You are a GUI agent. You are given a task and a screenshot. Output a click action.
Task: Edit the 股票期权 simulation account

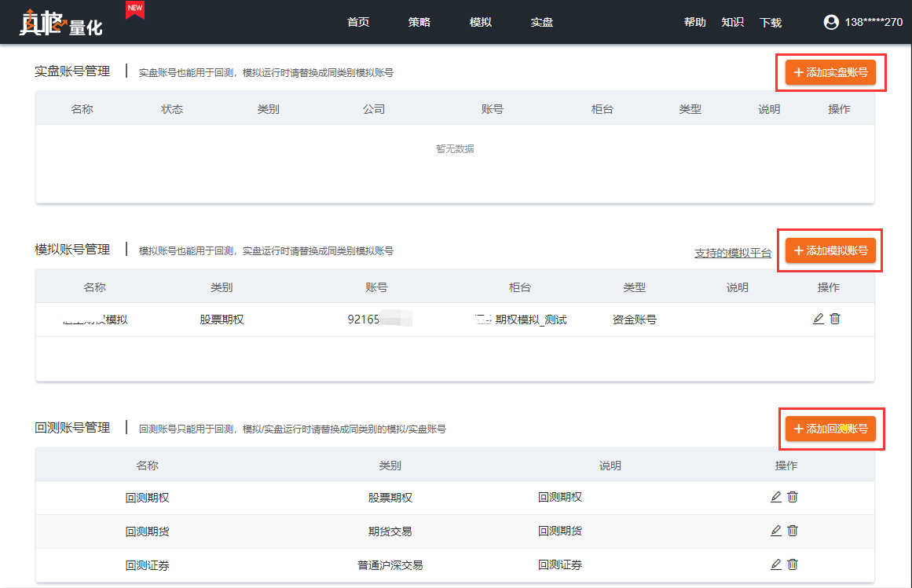819,319
